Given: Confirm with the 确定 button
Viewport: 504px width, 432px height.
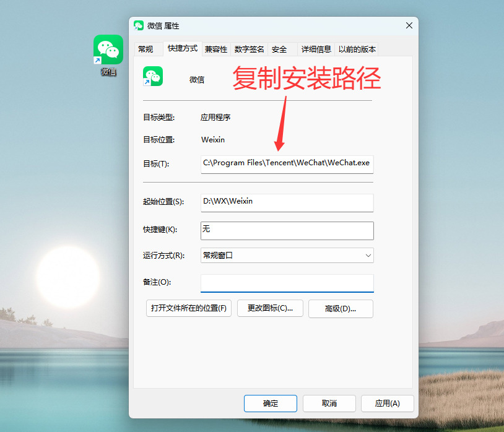Looking at the screenshot, I should (x=271, y=404).
